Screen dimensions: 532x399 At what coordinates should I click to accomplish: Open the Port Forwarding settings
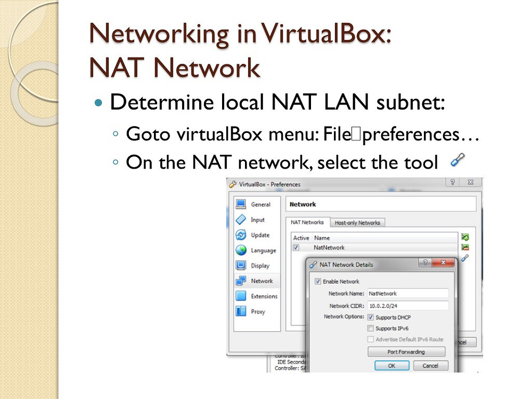click(x=406, y=352)
